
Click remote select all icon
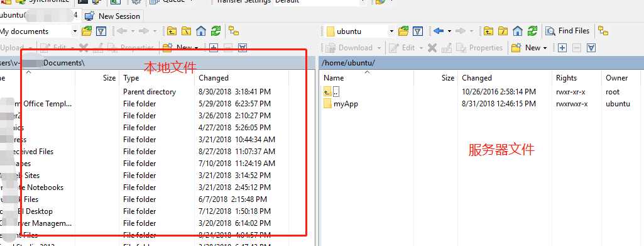click(x=591, y=48)
